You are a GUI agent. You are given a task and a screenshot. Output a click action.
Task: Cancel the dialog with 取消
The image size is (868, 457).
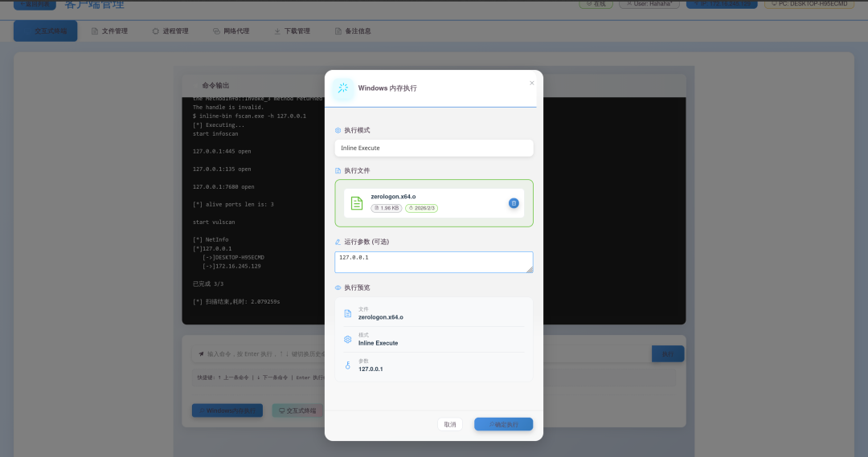click(x=449, y=424)
